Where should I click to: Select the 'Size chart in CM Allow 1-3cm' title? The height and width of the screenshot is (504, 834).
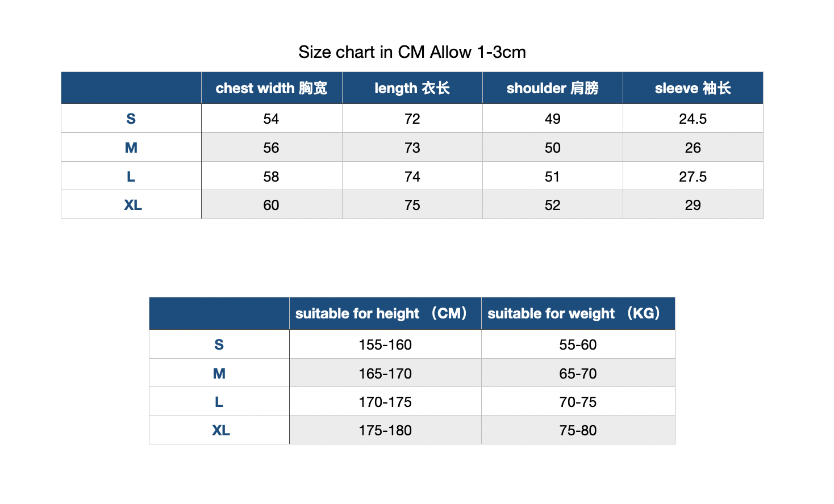(x=412, y=52)
